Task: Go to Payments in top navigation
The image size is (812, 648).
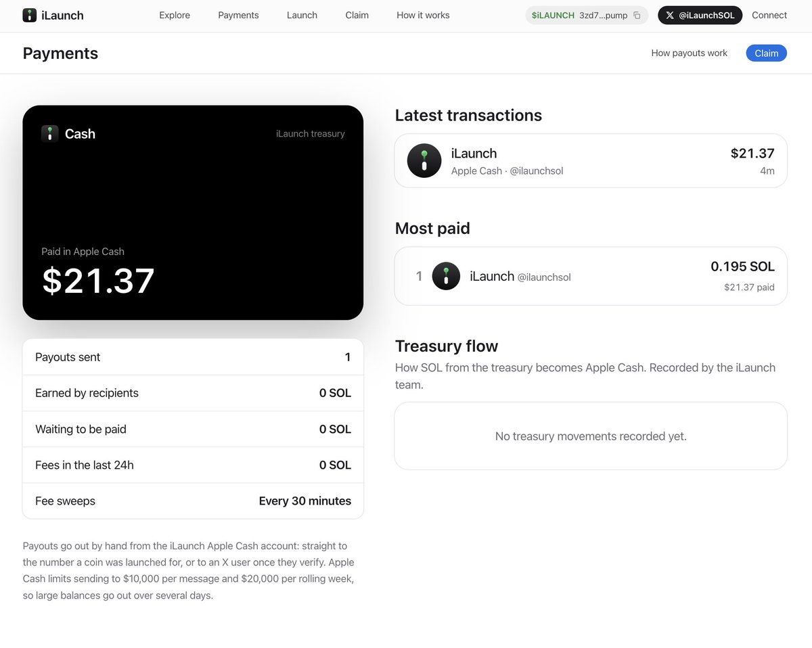Action: coord(238,15)
